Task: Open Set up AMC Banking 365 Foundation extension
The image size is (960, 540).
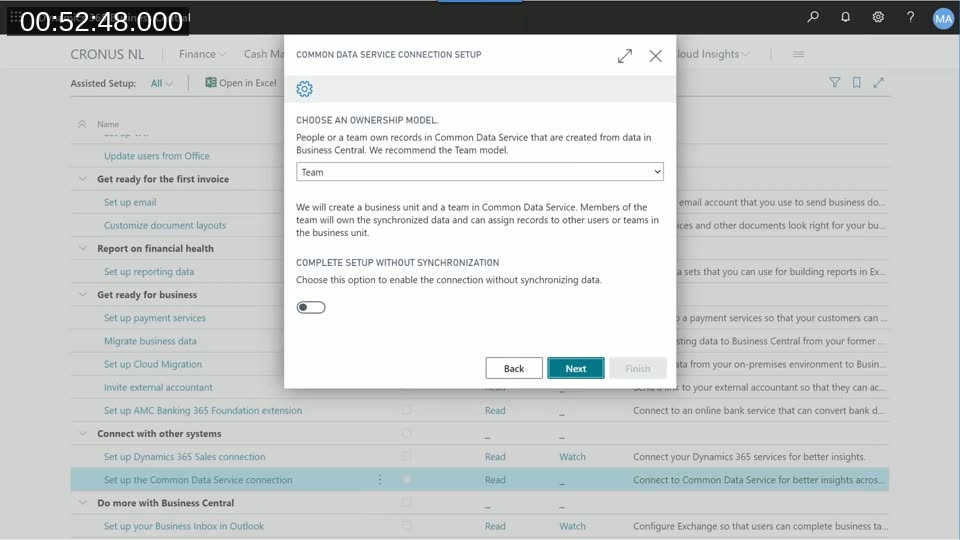Action: 203,410
